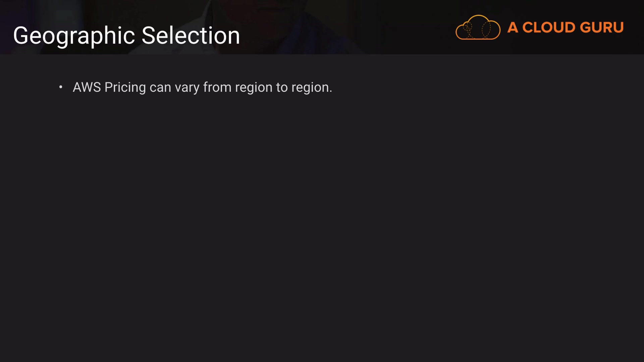Screen dimensions: 644x362
Task: Select the AWS Pricing bullet text line
Action: point(202,87)
